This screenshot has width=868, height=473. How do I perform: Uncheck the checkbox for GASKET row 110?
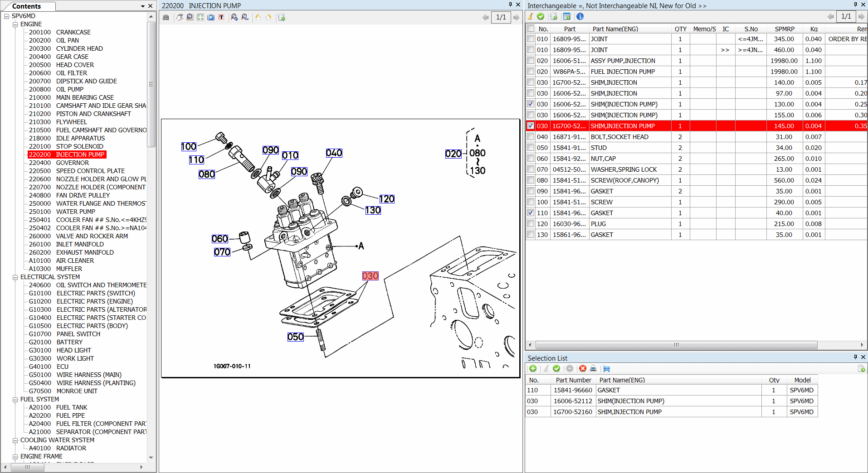pyautogui.click(x=530, y=212)
